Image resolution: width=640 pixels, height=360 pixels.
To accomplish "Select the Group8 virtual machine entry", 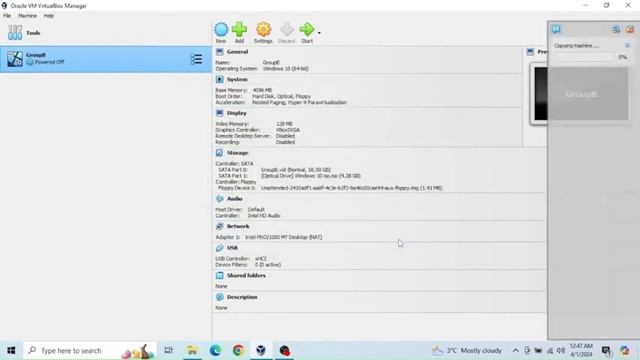I will 106,59.
